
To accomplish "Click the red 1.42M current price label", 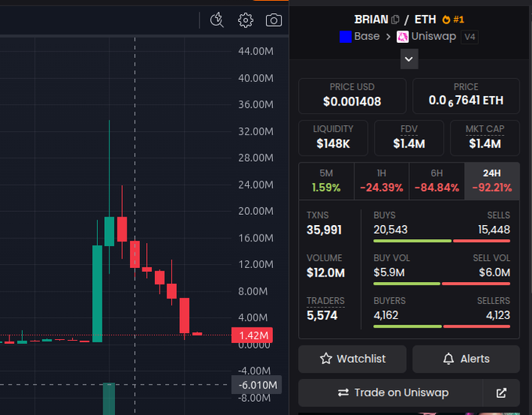I will [x=252, y=335].
